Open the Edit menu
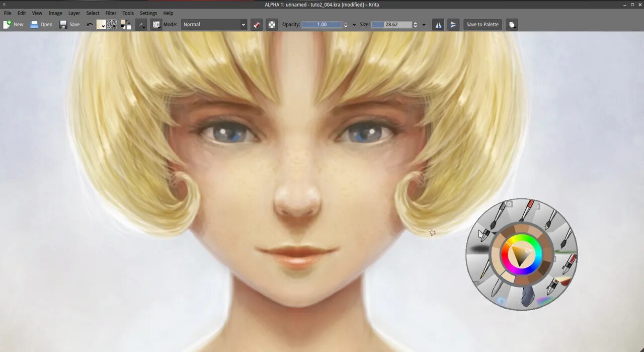This screenshot has height=352, width=644. pos(22,13)
